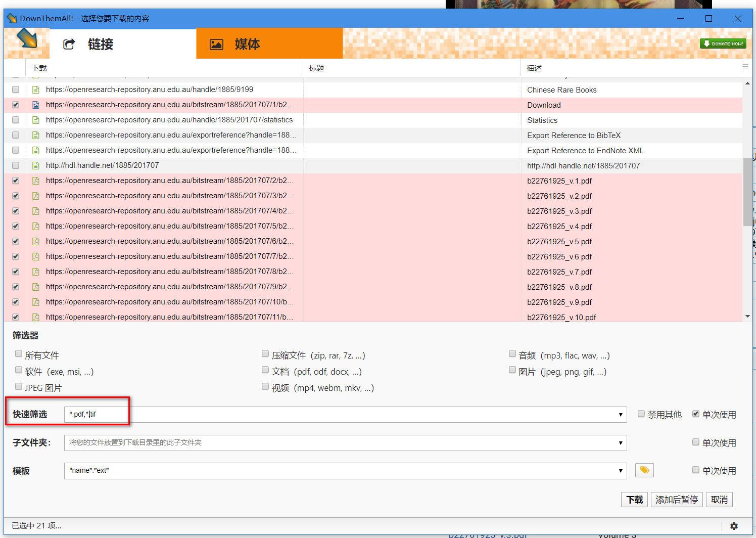The width and height of the screenshot is (756, 538).
Task: Click PDF icon of b22761925_v.4.pdf row
Action: tap(36, 226)
